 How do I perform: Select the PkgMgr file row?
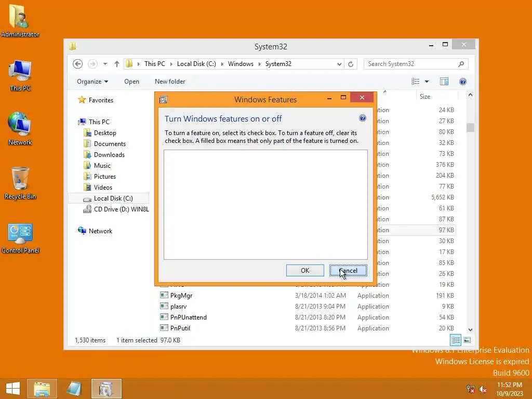click(308, 295)
